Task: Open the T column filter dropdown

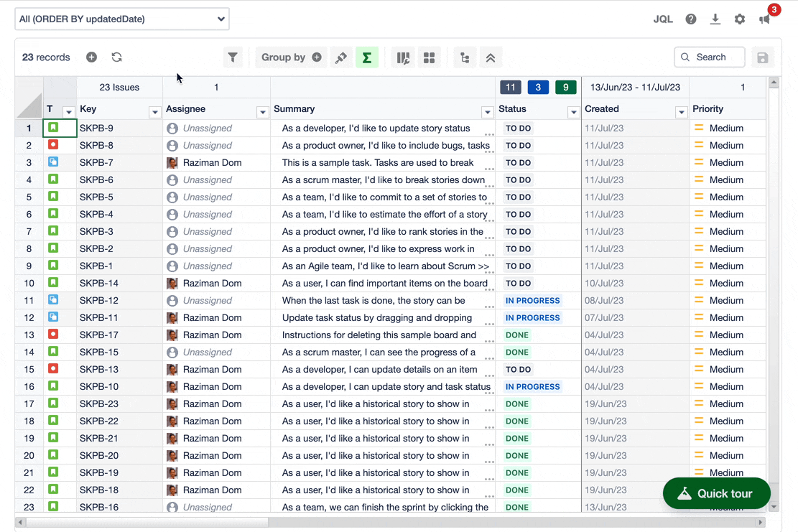Action: click(x=69, y=112)
